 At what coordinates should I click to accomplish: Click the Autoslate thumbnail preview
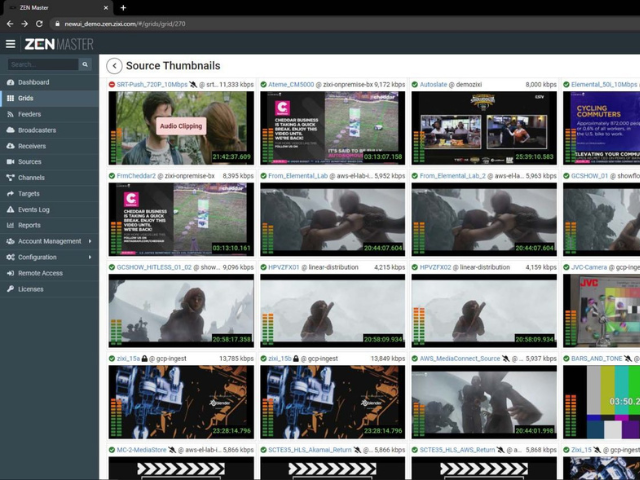(484, 128)
